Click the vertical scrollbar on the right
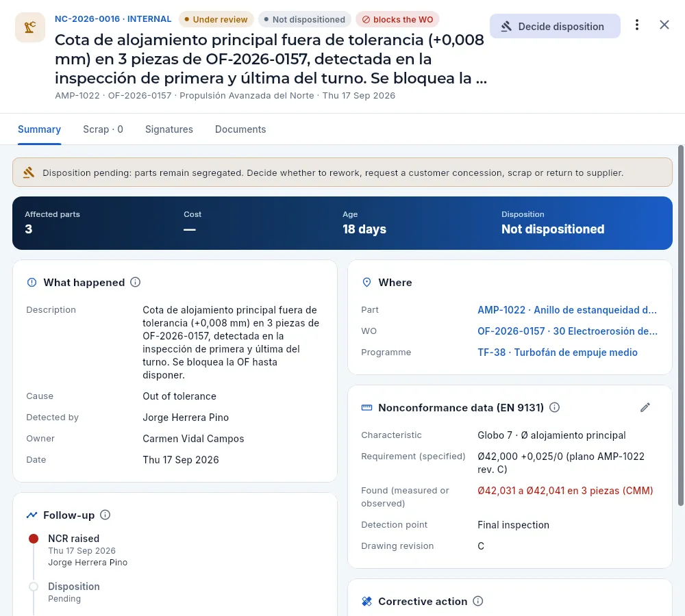The width and height of the screenshot is (685, 616). (681, 325)
